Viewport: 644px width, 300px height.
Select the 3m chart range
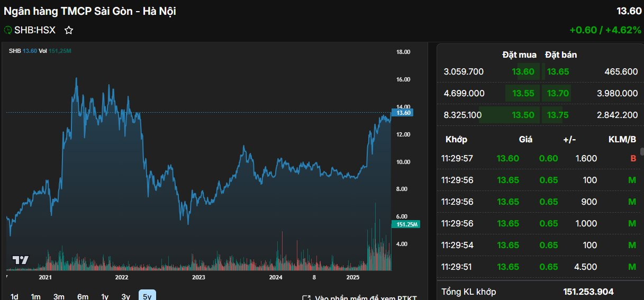(x=59, y=297)
